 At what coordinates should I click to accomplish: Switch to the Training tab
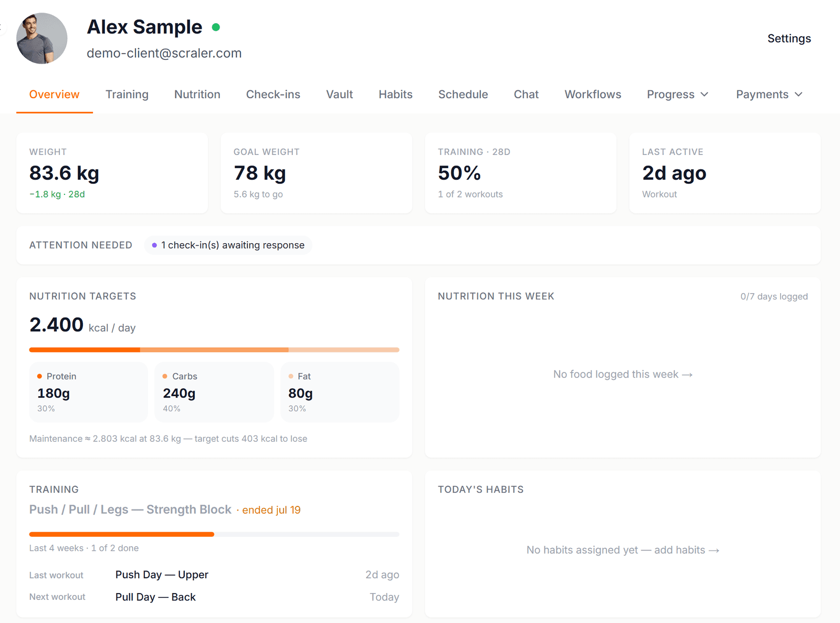(x=127, y=95)
